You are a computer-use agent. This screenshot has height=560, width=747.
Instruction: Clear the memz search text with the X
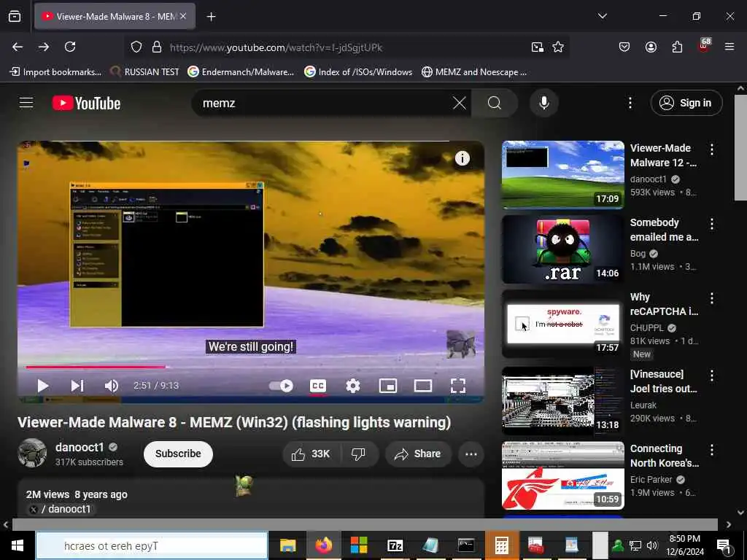[460, 103]
